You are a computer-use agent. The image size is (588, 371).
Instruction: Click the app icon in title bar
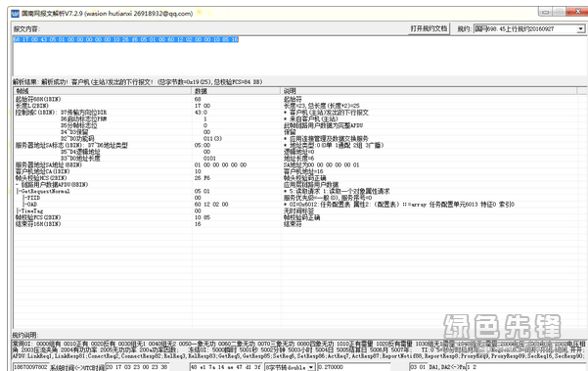pyautogui.click(x=15, y=14)
